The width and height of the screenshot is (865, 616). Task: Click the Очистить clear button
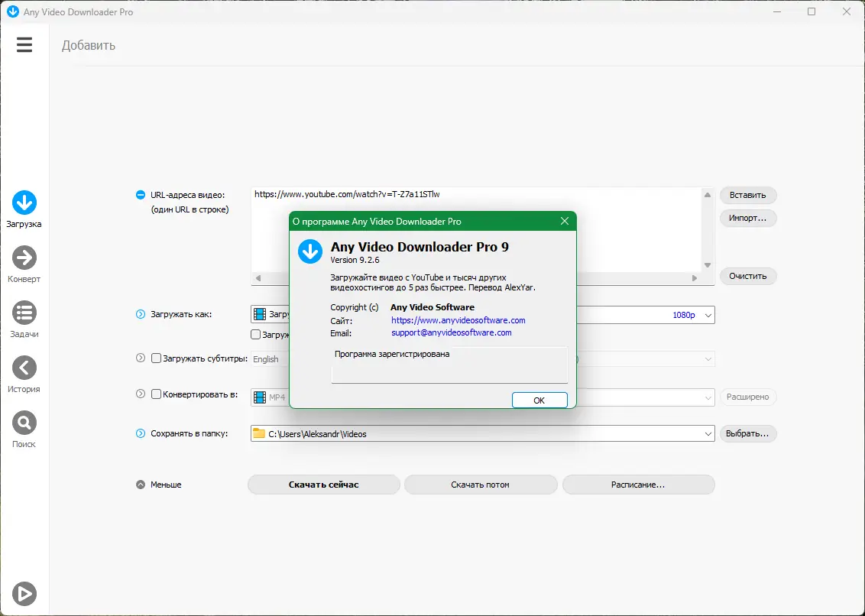pyautogui.click(x=748, y=276)
